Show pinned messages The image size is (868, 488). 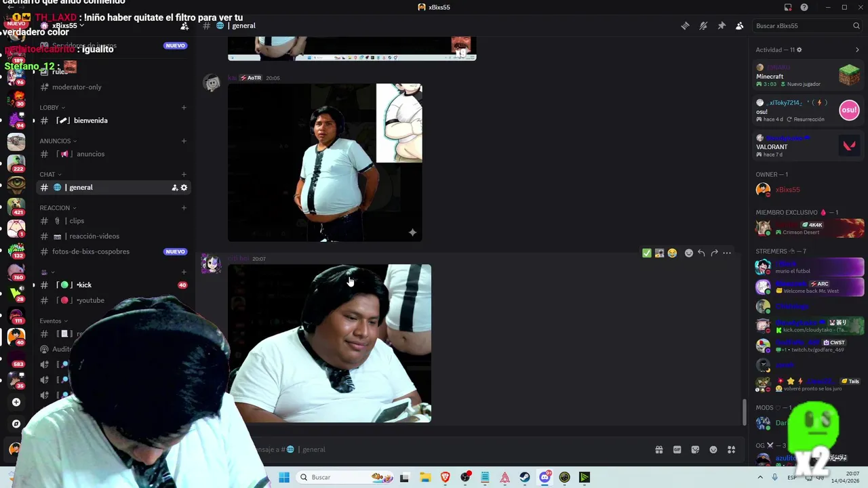[722, 26]
